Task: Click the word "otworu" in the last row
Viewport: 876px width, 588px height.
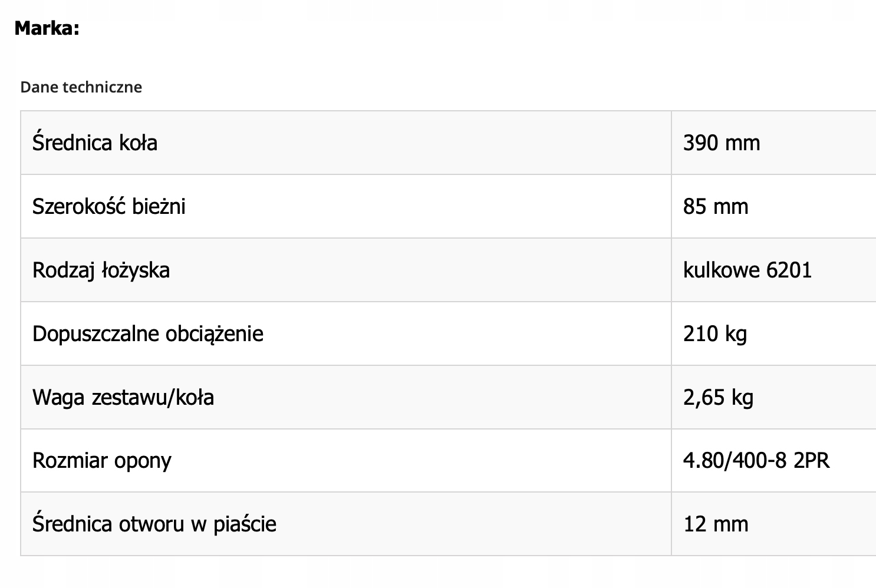Action: (152, 524)
